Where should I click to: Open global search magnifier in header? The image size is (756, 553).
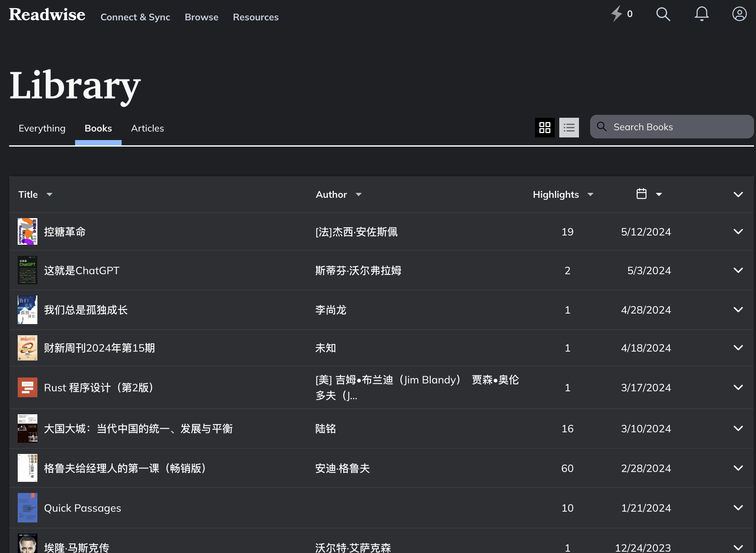coord(663,14)
